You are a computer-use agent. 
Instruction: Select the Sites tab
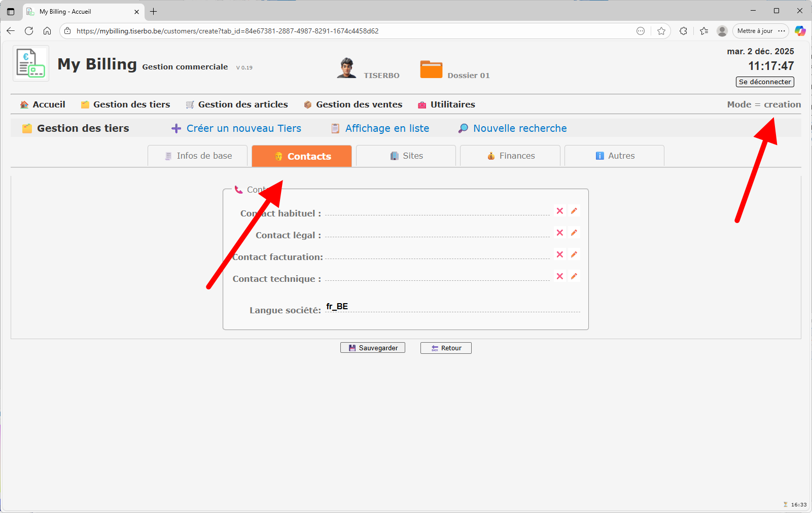(x=406, y=156)
